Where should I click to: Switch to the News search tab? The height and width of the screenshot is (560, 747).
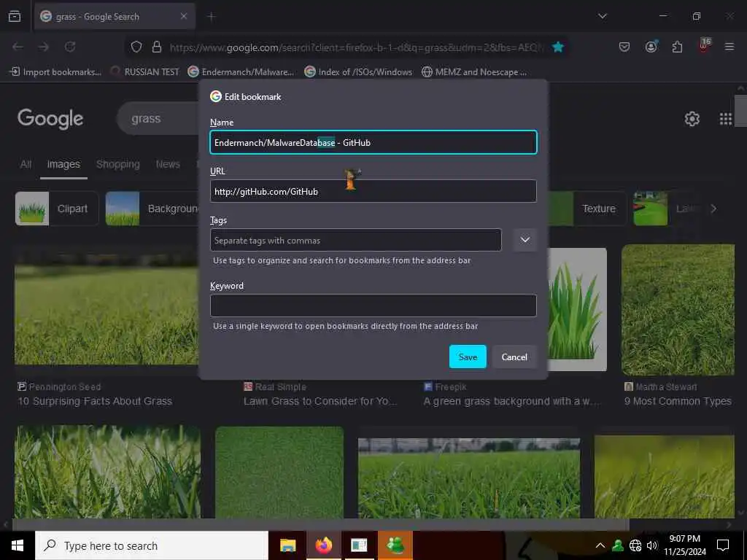click(168, 164)
